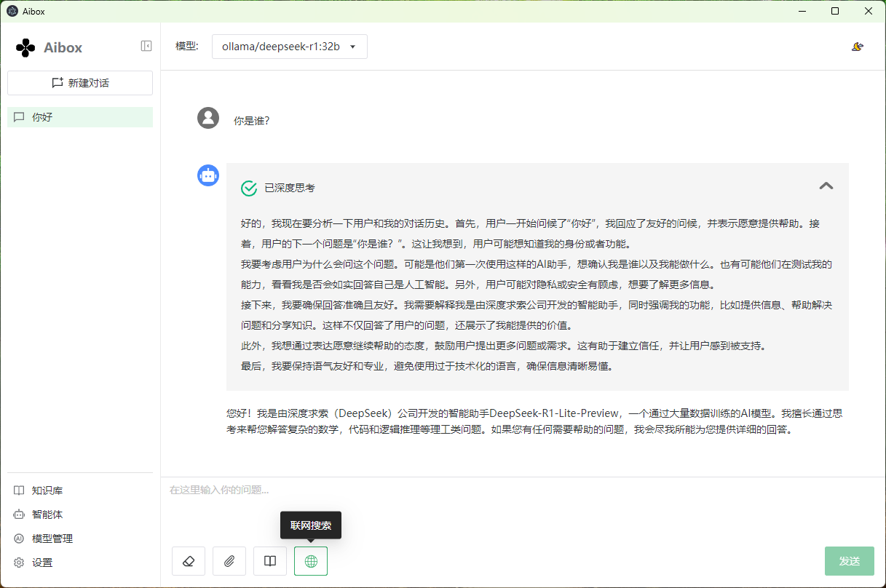
Task: Click the AI icon beside 模型管理
Action: 19,539
